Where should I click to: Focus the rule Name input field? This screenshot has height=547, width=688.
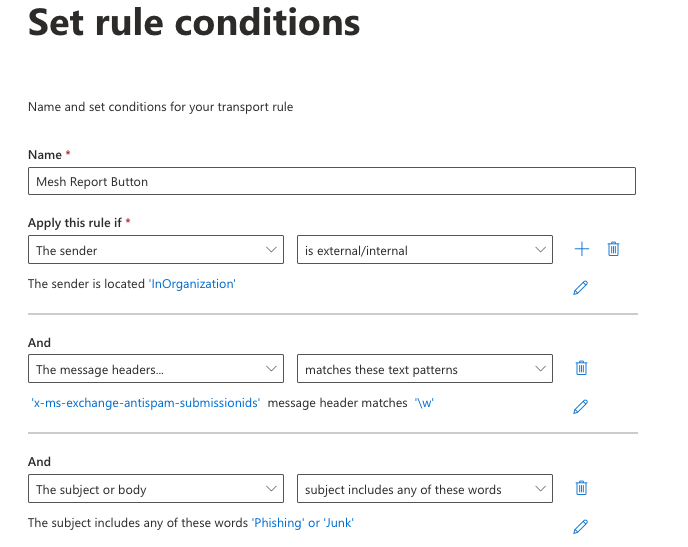(332, 181)
